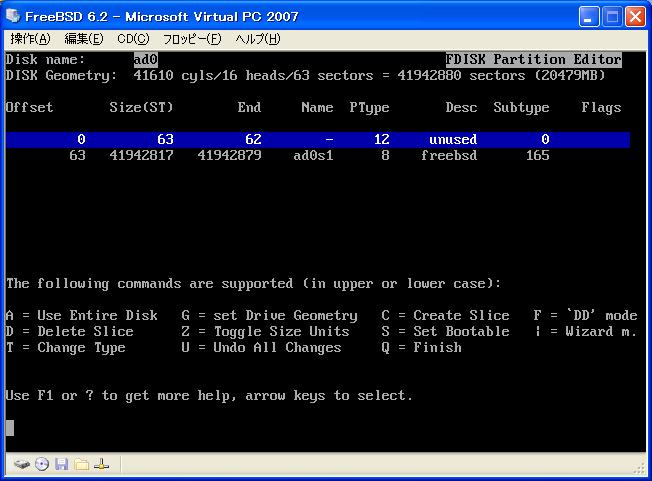Click 'T = Change Type' command
This screenshot has width=652, height=481.
point(66,348)
